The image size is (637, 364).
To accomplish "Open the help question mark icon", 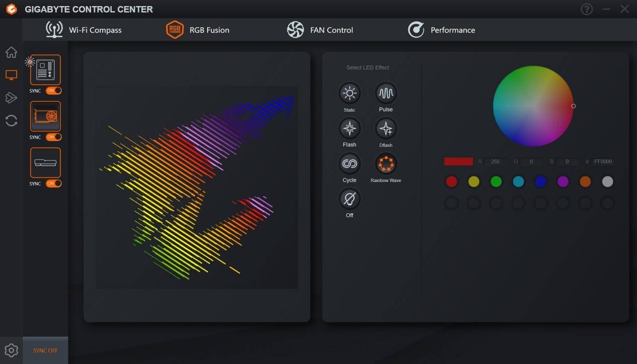I will pos(587,9).
